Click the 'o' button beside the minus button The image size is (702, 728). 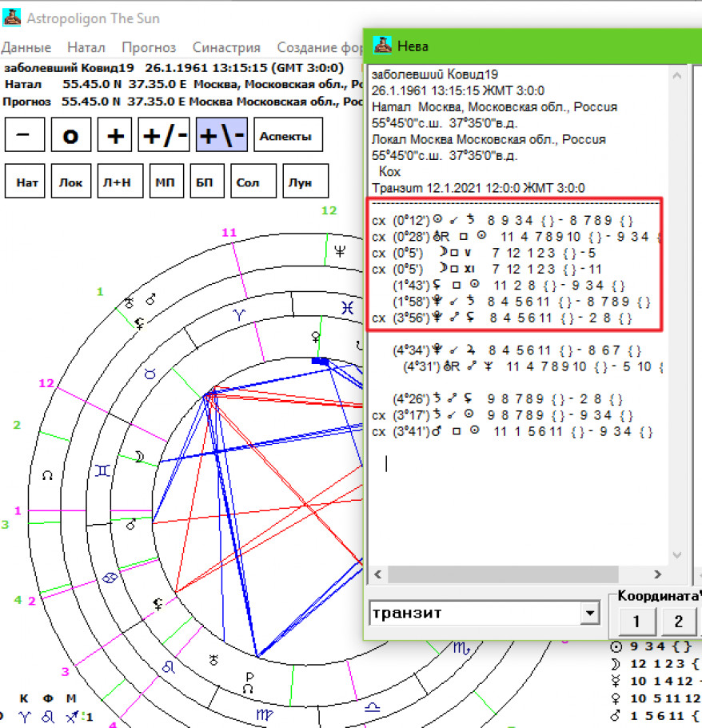coord(71,134)
